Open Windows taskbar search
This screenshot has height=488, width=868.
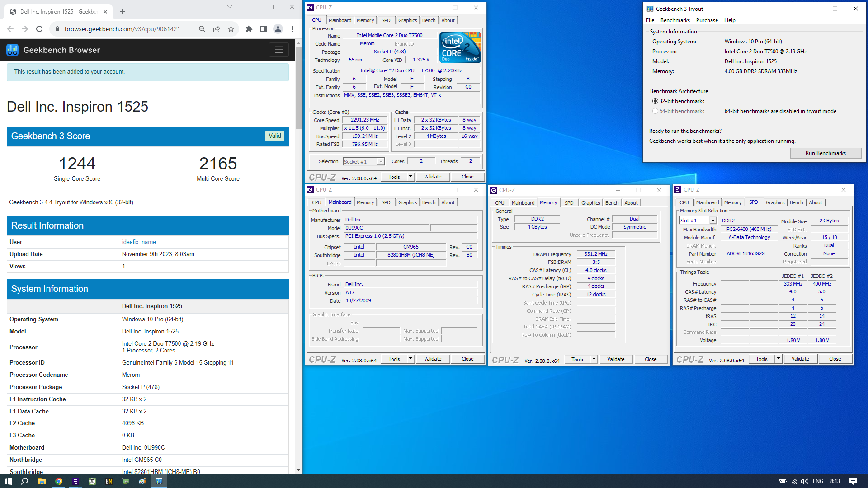tap(24, 481)
